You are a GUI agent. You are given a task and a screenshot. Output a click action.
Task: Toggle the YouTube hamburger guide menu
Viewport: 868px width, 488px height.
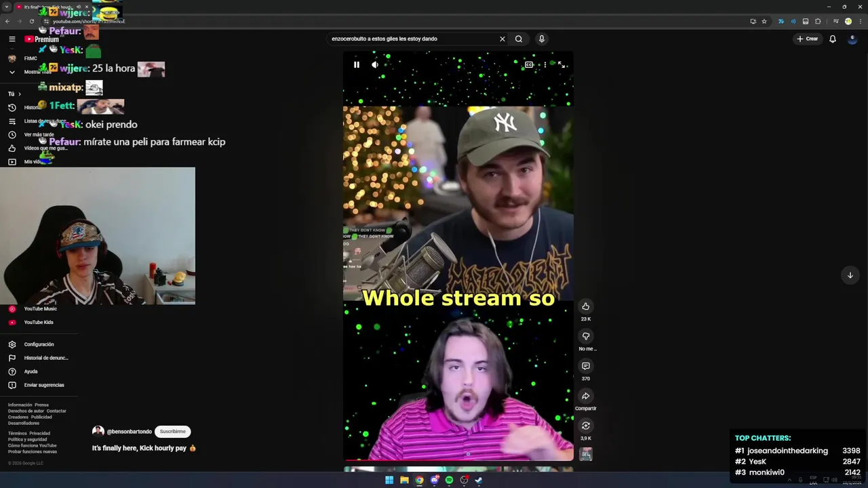click(x=12, y=39)
